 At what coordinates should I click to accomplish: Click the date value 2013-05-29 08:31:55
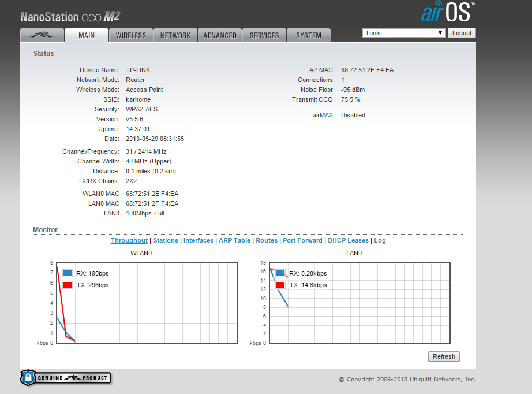click(155, 139)
